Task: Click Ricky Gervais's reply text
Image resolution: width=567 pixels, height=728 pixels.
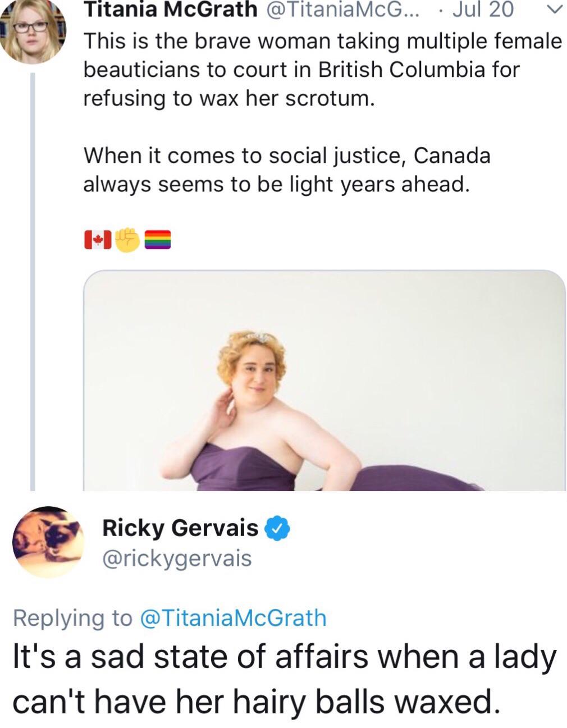Action: coord(283,679)
